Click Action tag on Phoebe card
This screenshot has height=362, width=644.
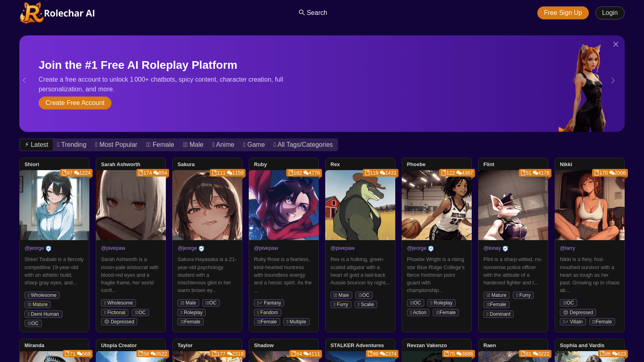pyautogui.click(x=418, y=313)
